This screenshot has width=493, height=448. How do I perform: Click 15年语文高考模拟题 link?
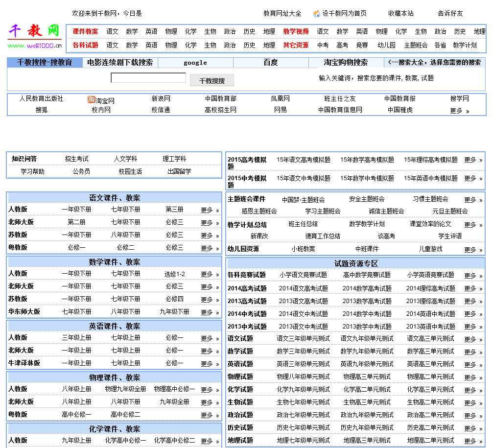304,160
